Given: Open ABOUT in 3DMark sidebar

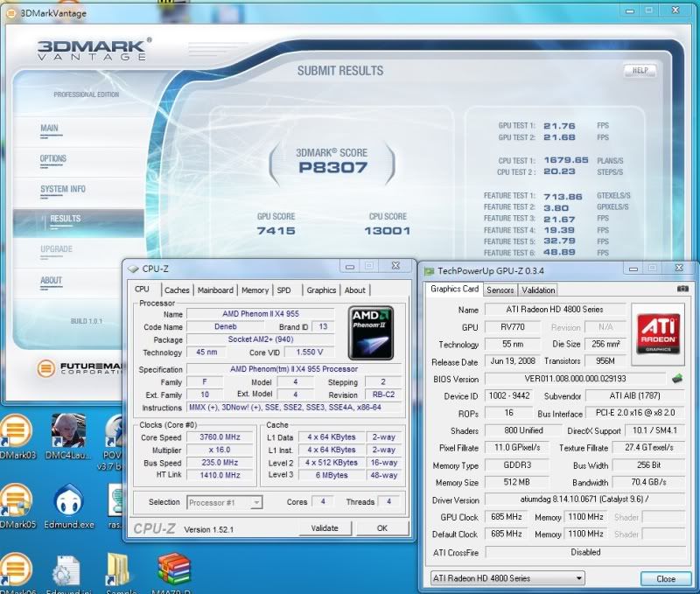Looking at the screenshot, I should point(52,280).
